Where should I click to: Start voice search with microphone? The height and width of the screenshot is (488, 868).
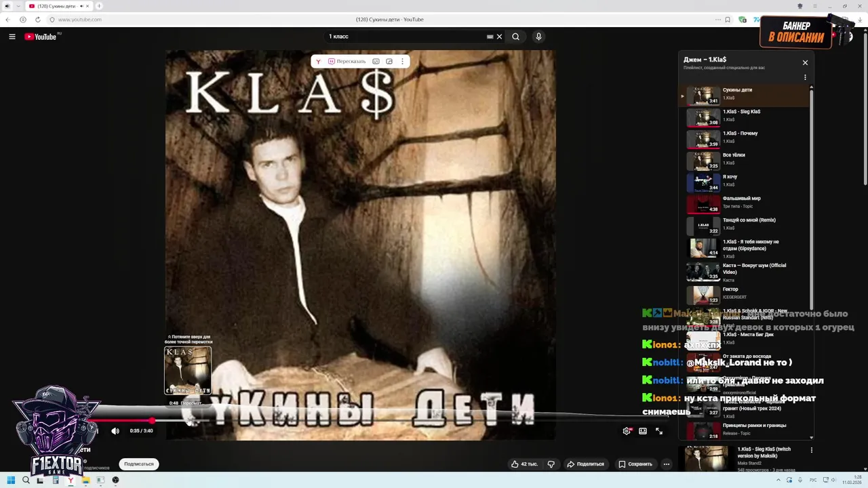[538, 37]
